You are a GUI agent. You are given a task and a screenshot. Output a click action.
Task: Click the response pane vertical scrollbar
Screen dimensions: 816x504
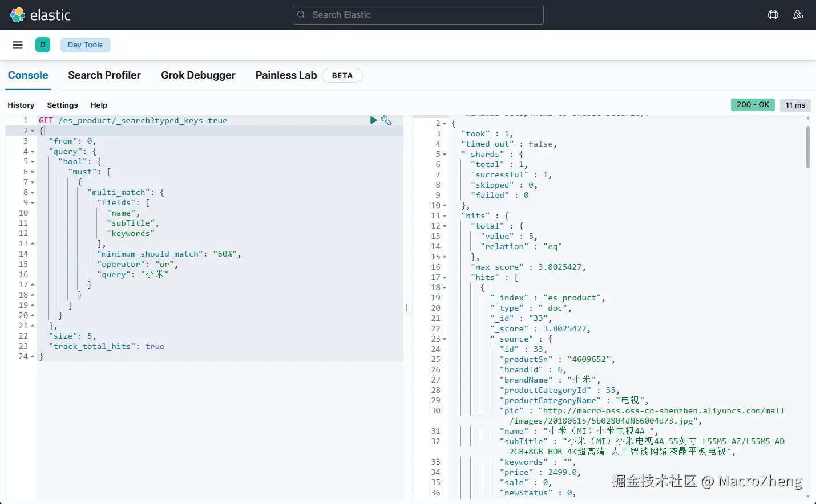tap(808, 147)
